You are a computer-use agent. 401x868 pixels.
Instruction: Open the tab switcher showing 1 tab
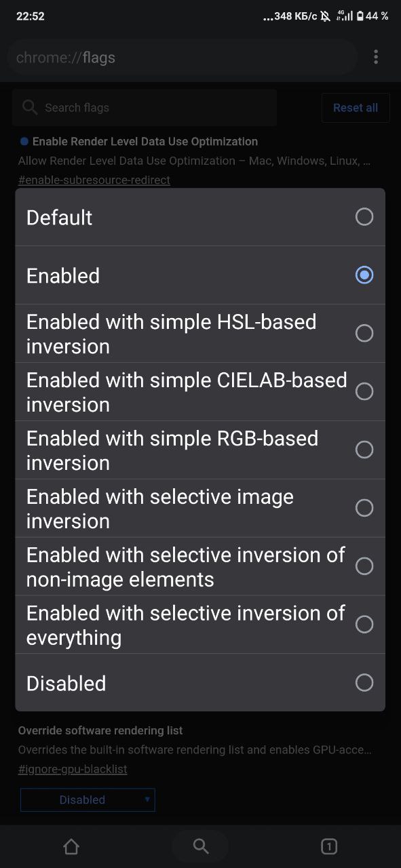click(329, 846)
